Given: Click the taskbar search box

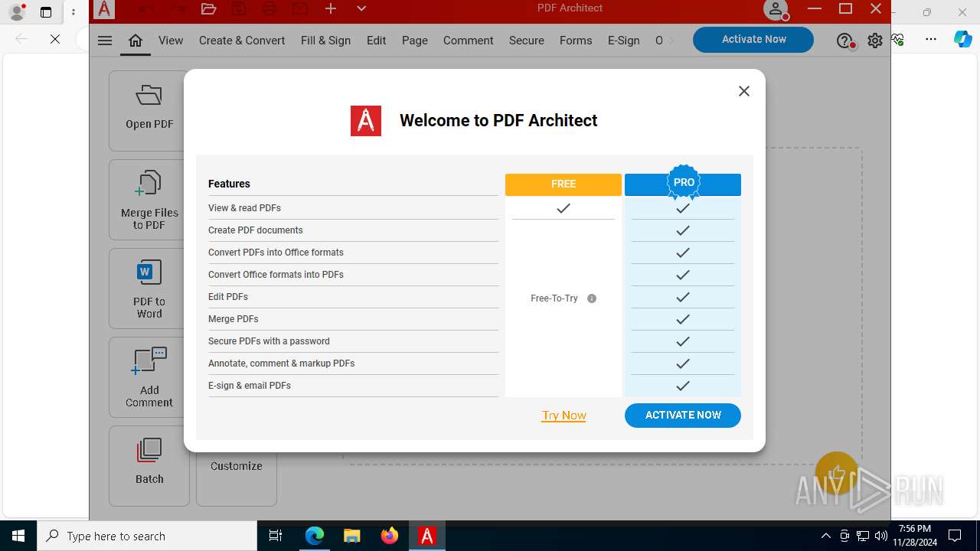Looking at the screenshot, I should point(147,536).
